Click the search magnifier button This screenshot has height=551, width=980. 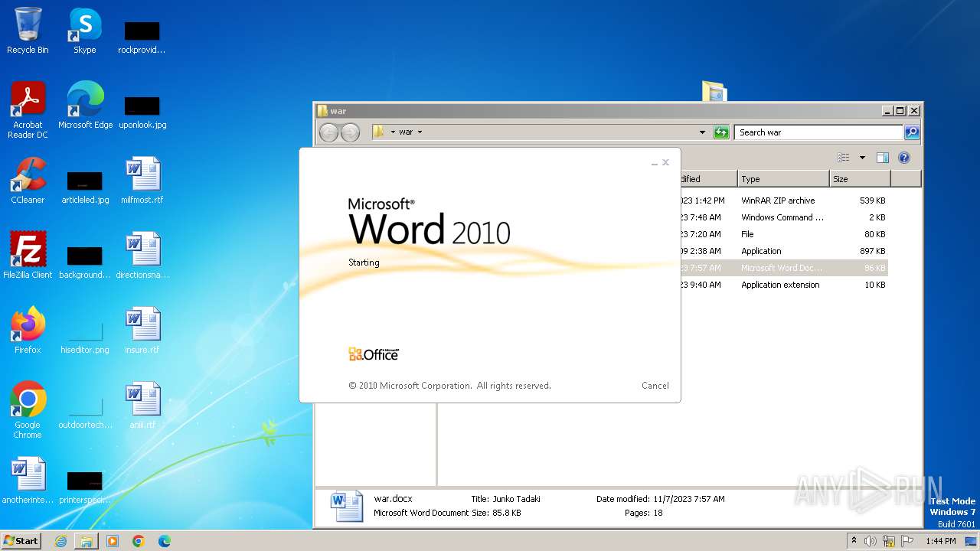(x=912, y=132)
